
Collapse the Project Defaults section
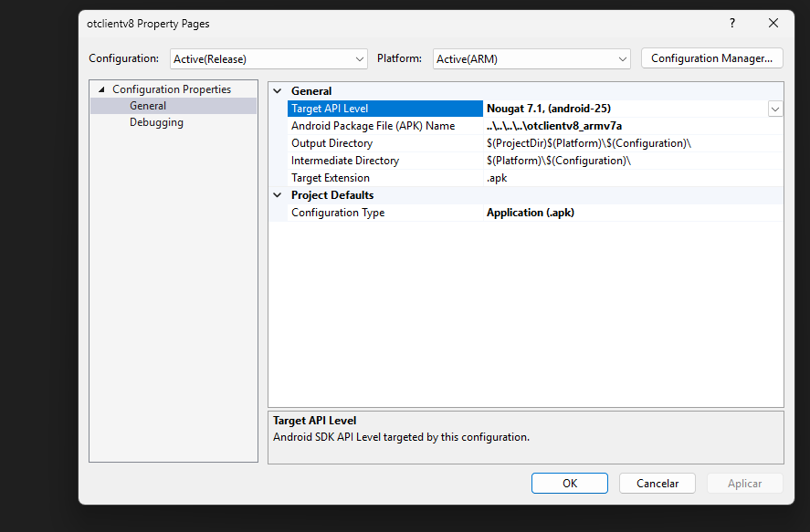pos(279,195)
